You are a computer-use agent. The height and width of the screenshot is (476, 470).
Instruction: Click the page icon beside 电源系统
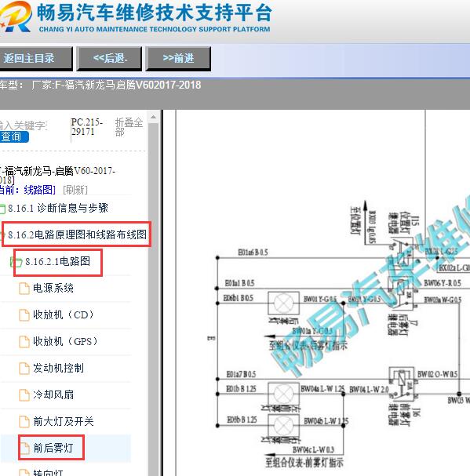[24, 289]
